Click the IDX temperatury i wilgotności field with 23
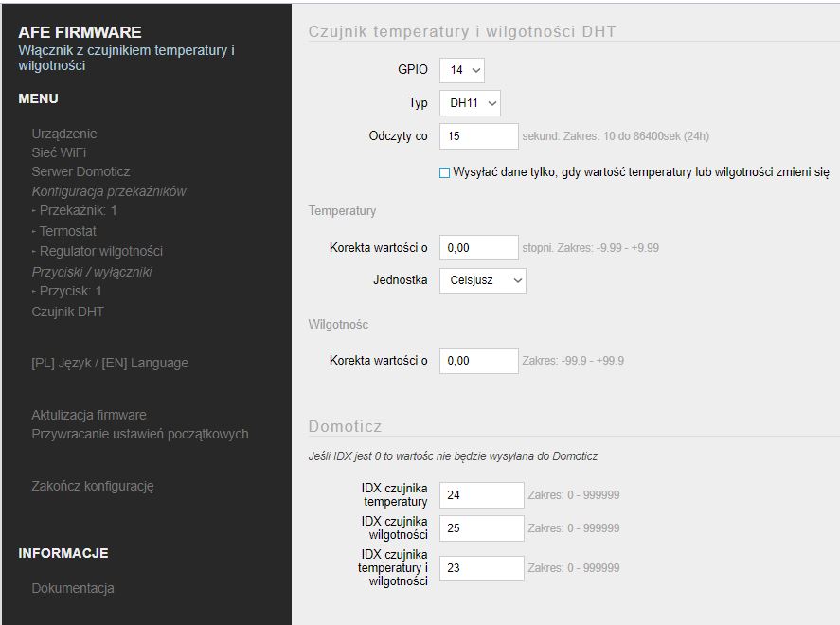Viewport: 840px width, 625px height. (x=482, y=568)
